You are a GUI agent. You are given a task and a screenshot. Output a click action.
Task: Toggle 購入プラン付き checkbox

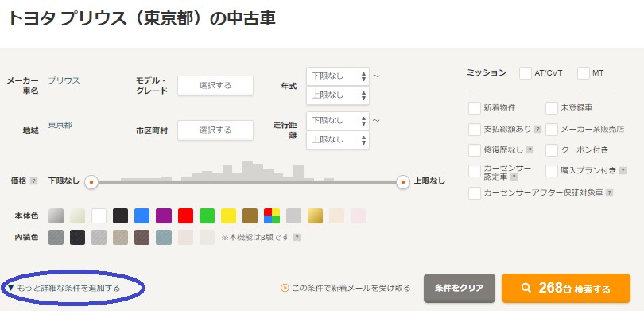(552, 171)
